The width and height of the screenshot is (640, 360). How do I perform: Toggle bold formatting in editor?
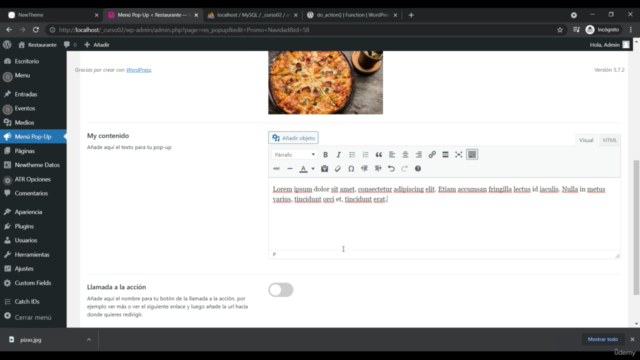tap(325, 155)
